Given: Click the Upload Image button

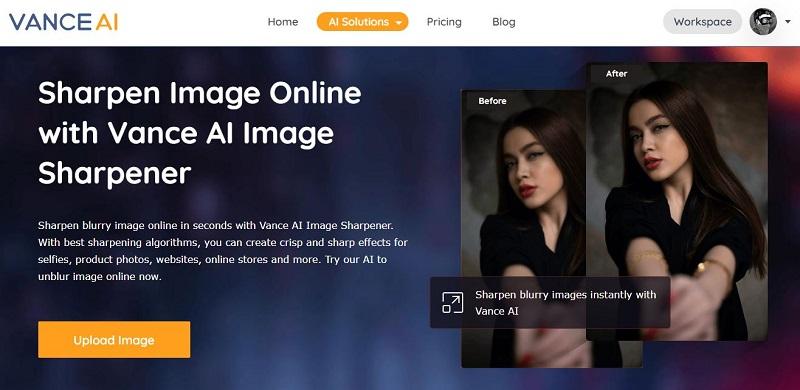Looking at the screenshot, I should (x=114, y=339).
